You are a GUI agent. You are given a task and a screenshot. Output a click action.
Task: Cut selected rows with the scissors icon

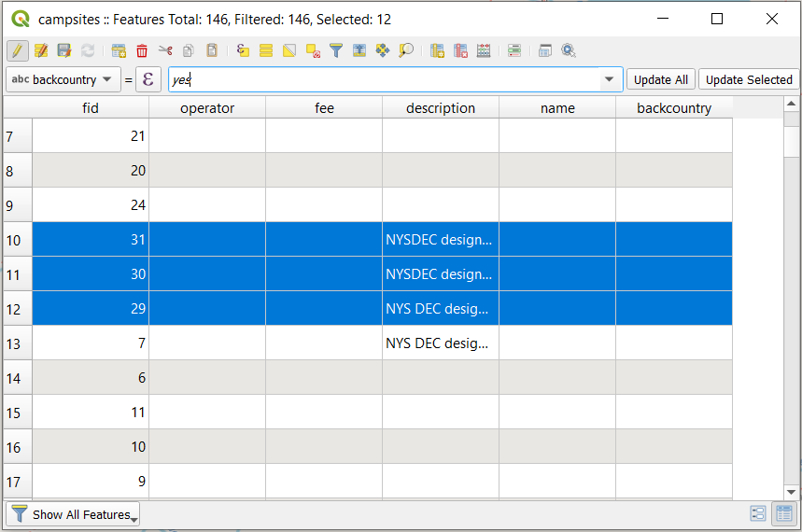tap(165, 50)
